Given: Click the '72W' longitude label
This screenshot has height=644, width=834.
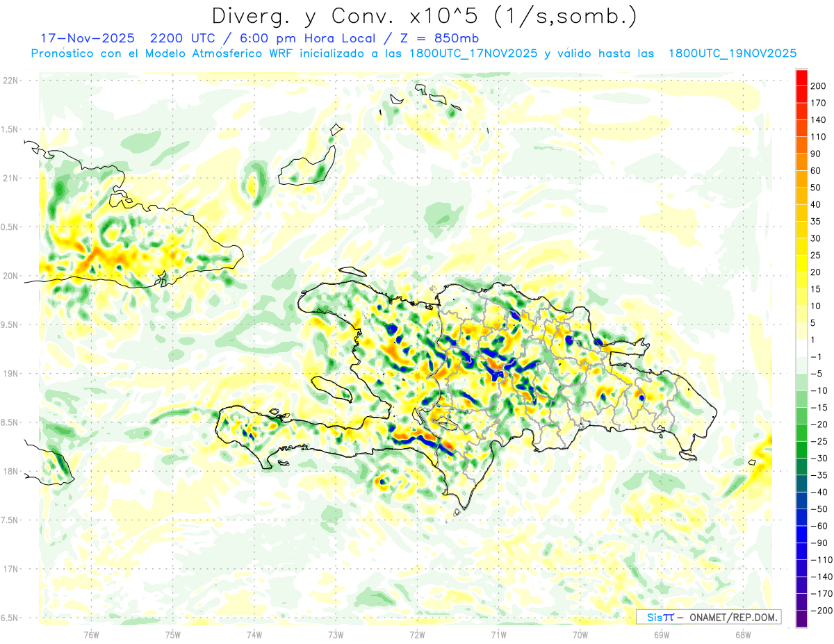Looking at the screenshot, I should 417,634.
